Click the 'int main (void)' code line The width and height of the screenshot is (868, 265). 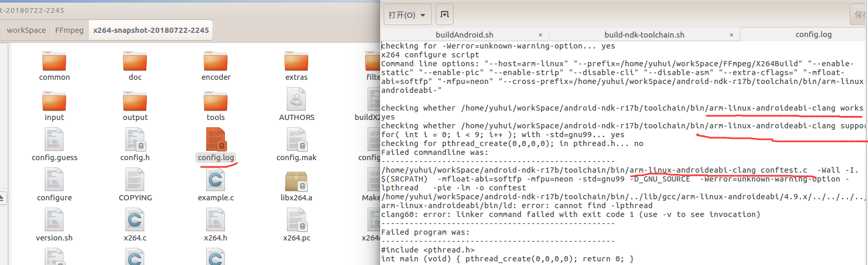coord(507,259)
